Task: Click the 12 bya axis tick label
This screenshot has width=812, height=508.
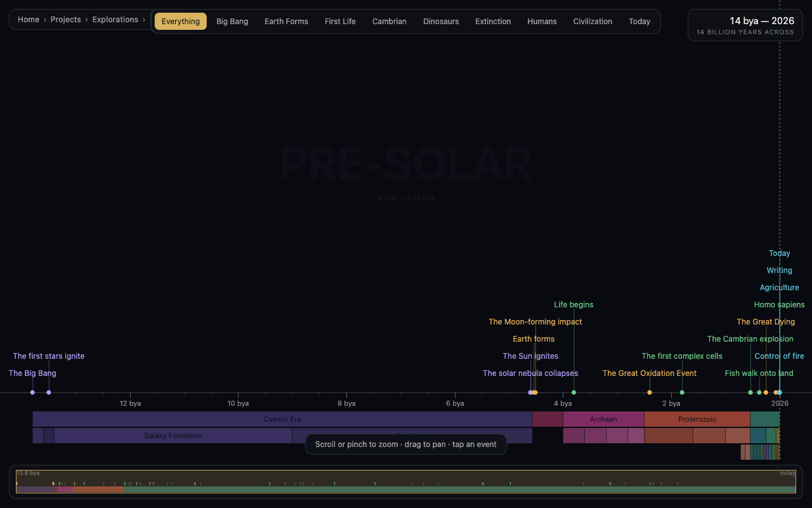Action: tap(130, 403)
